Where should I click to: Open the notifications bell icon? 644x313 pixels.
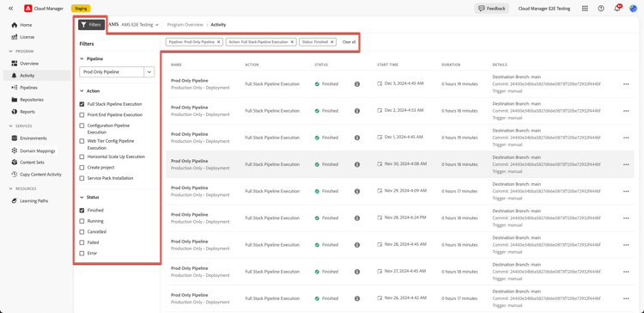coord(617,9)
